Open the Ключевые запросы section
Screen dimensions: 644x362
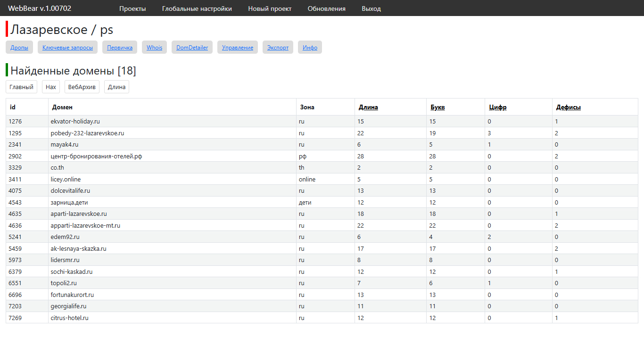pyautogui.click(x=67, y=48)
